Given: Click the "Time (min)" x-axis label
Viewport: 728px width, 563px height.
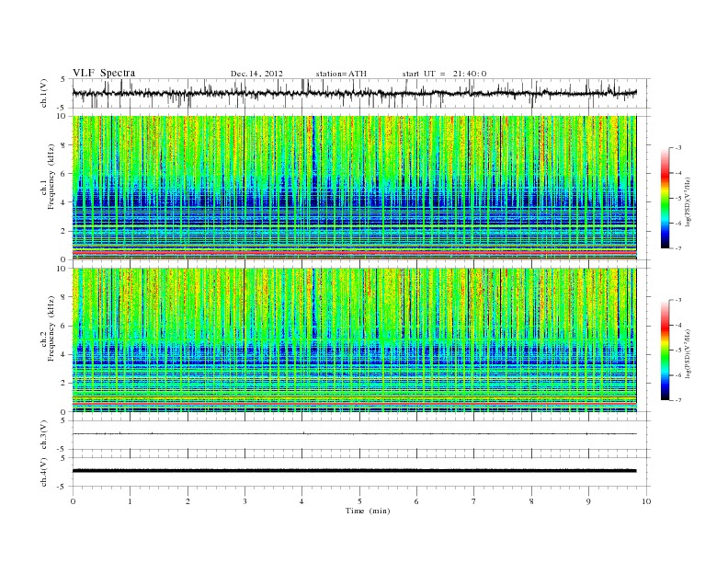Looking at the screenshot, I should click(368, 511).
